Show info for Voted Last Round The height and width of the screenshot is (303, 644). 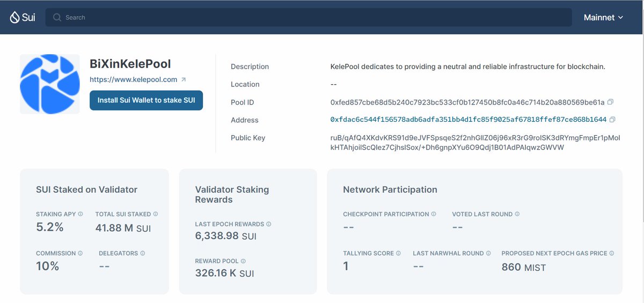(x=517, y=214)
